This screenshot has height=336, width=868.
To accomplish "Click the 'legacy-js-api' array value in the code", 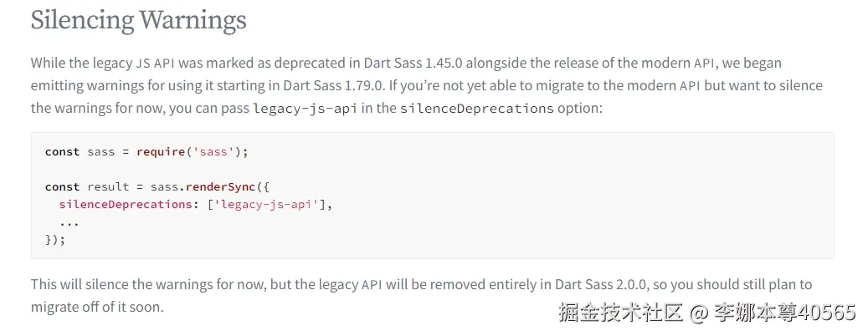I will pos(265,205).
